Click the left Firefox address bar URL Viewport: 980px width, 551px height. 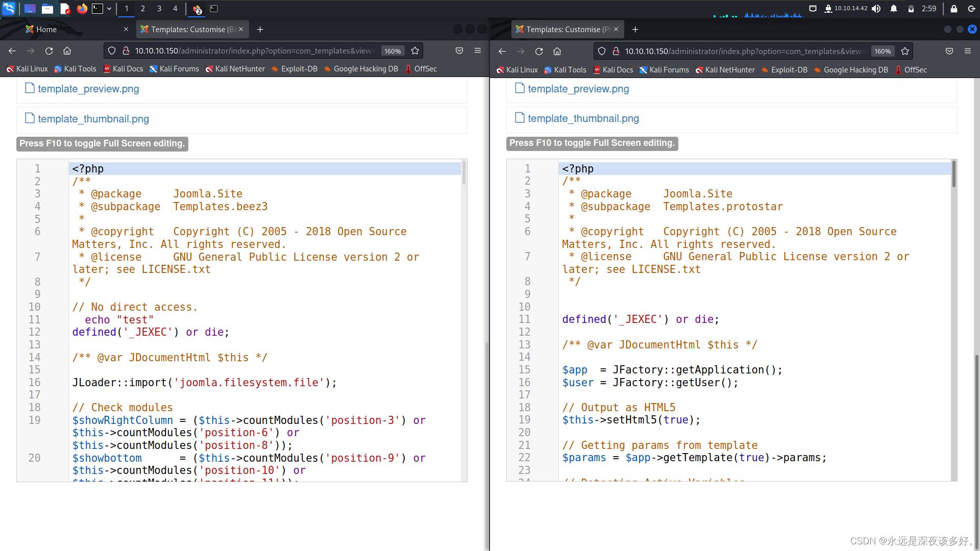coord(254,51)
